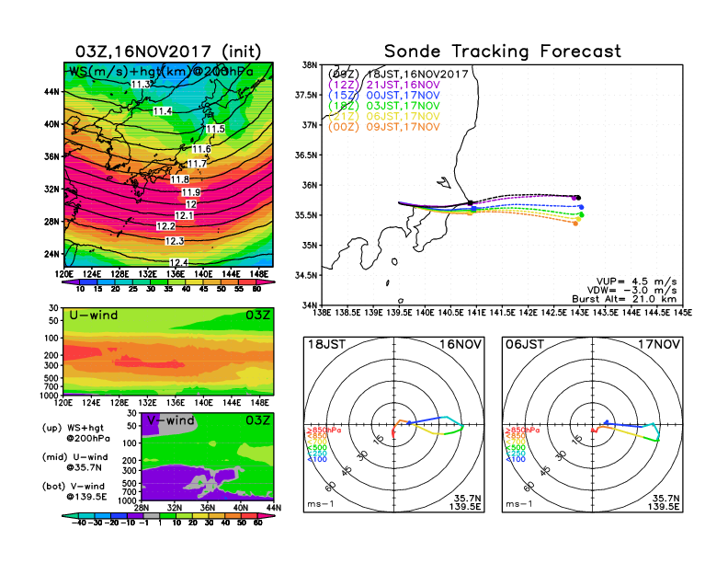Click the black square marker on the track

pos(471,202)
